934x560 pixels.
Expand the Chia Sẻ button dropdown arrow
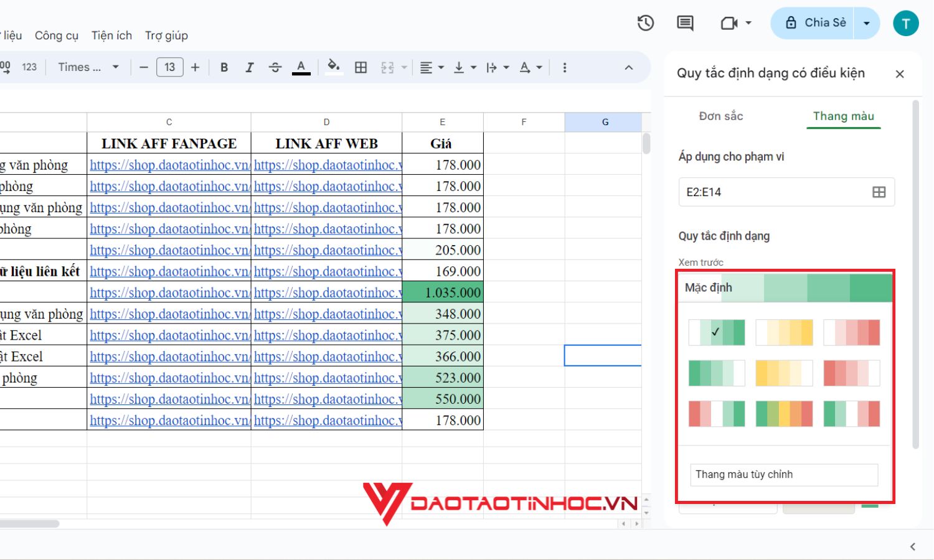pyautogui.click(x=866, y=22)
